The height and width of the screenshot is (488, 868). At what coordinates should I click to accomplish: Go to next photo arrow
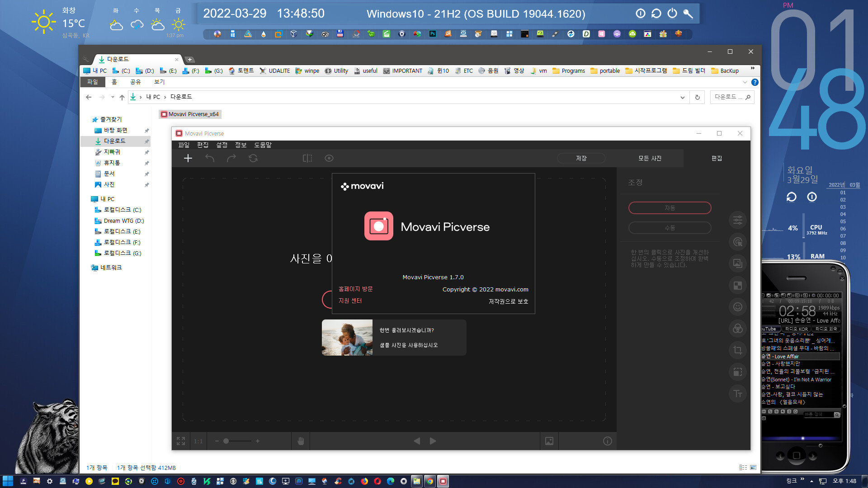coord(433,441)
